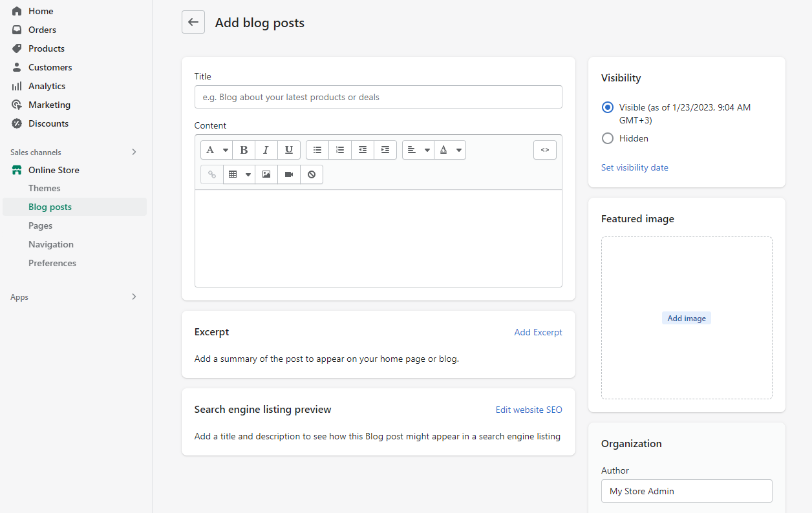812x513 pixels.
Task: Insert image into blog content
Action: point(266,174)
